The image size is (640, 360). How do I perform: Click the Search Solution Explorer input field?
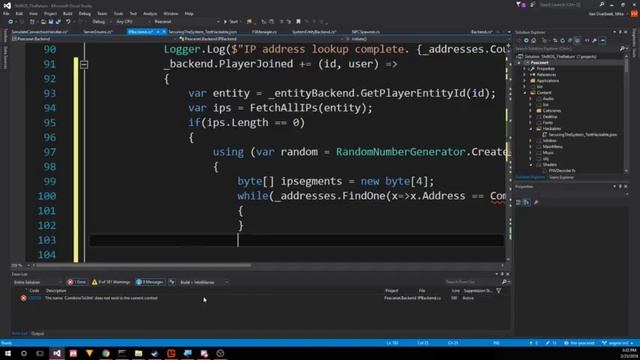(567, 49)
